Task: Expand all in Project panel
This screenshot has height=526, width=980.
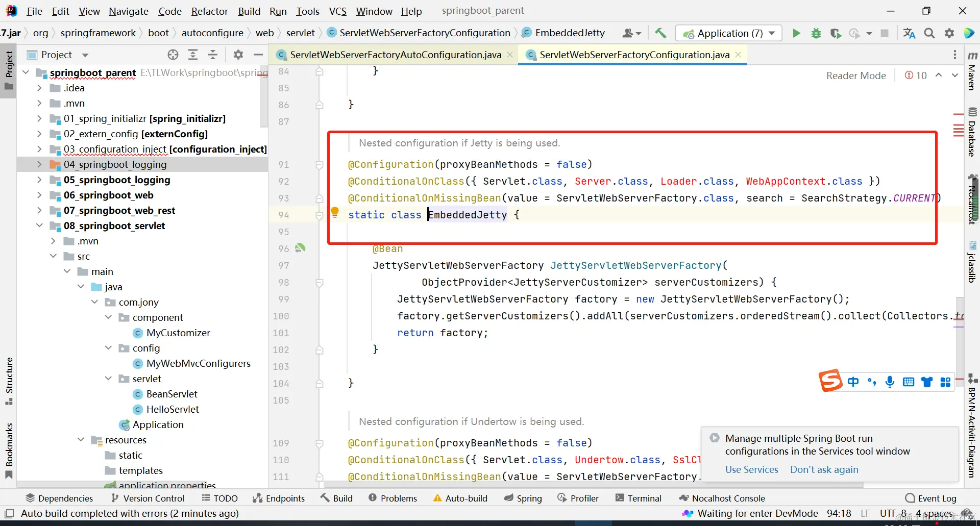Action: (x=193, y=55)
